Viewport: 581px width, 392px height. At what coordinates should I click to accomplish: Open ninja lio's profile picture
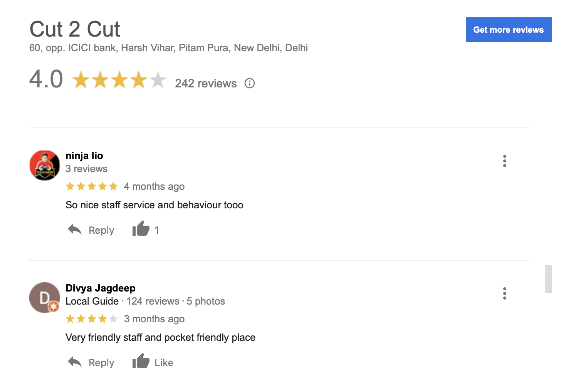point(45,165)
